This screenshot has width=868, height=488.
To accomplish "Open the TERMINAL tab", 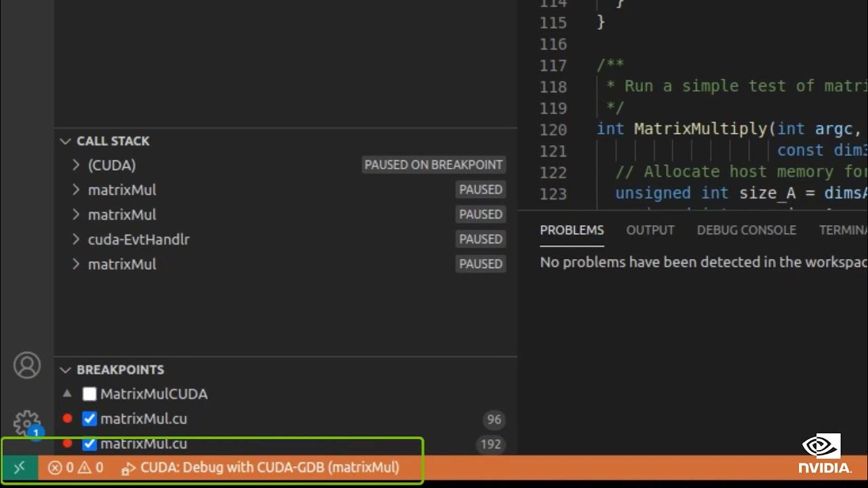I will 843,230.
